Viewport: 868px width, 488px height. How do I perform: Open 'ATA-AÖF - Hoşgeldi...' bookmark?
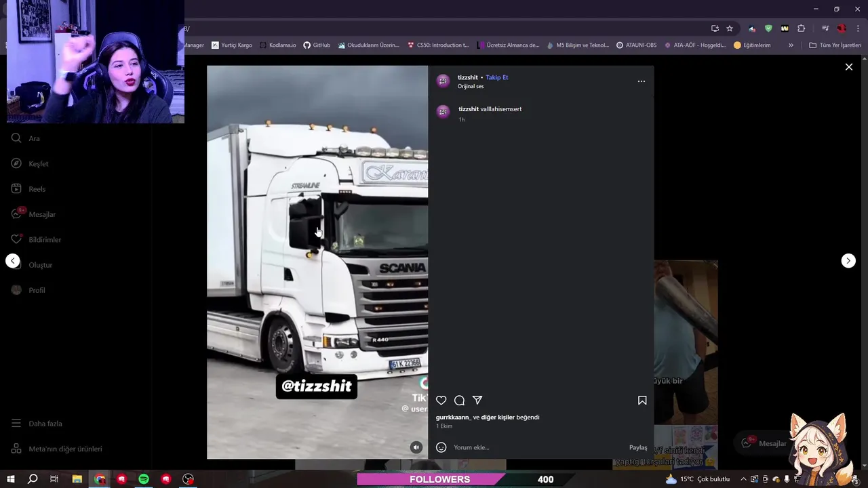(696, 45)
